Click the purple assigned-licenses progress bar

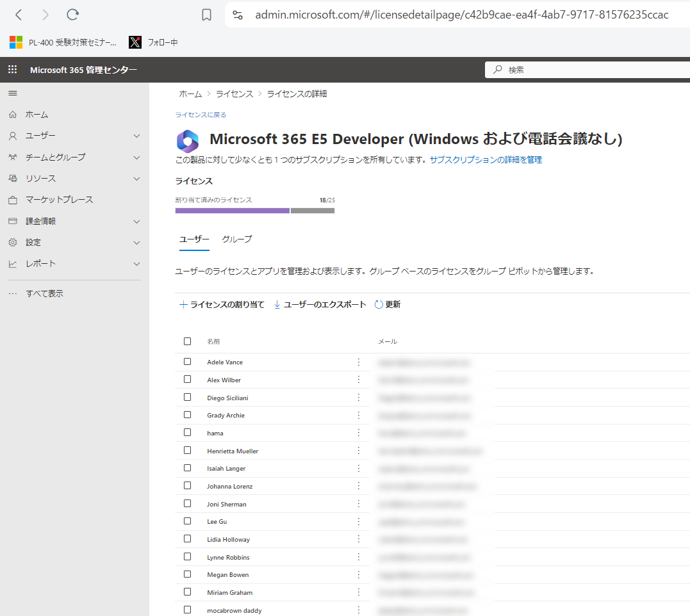click(x=233, y=211)
